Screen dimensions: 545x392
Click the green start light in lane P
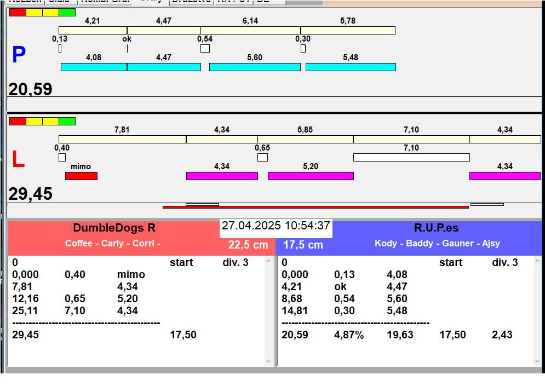[67, 12]
